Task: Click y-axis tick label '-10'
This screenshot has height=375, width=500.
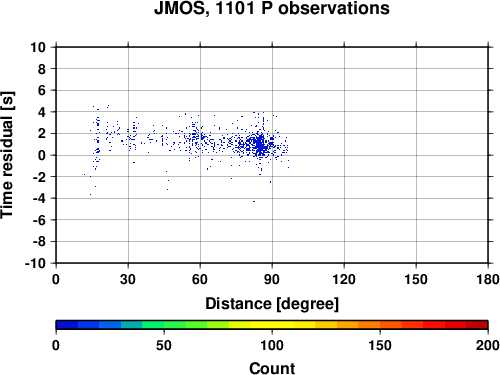Action: (x=35, y=263)
